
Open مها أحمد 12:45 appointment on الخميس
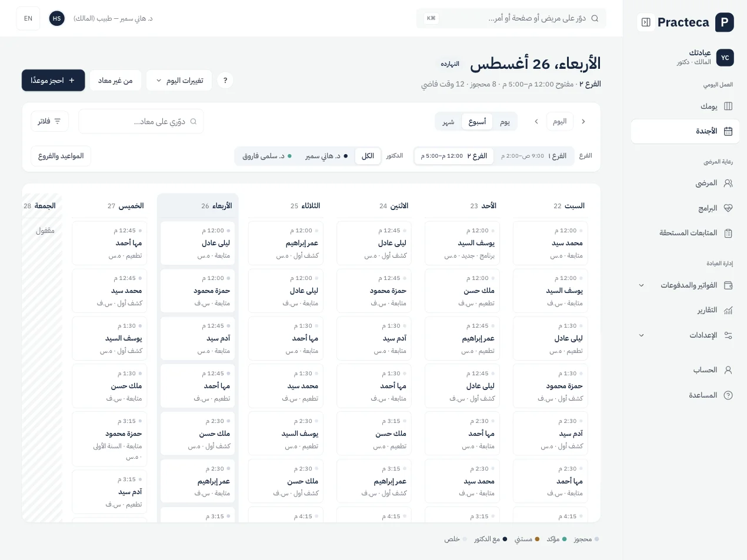[x=109, y=243]
